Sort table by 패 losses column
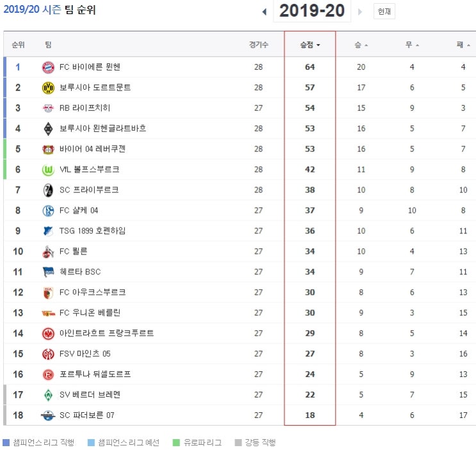476x450 pixels. [463, 45]
